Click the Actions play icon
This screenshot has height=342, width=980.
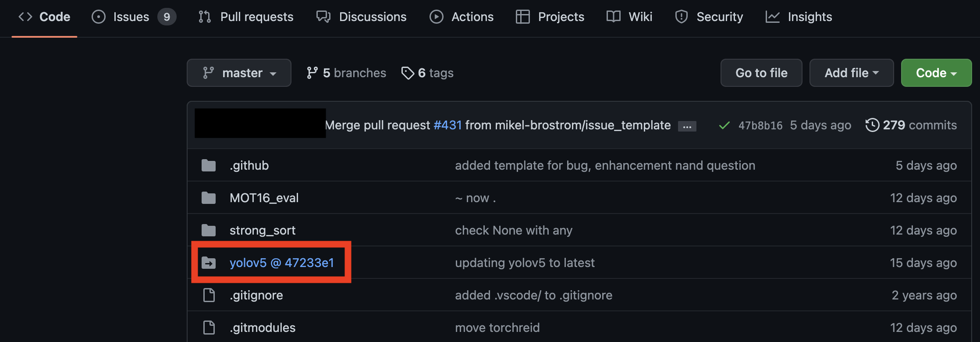pos(437,16)
